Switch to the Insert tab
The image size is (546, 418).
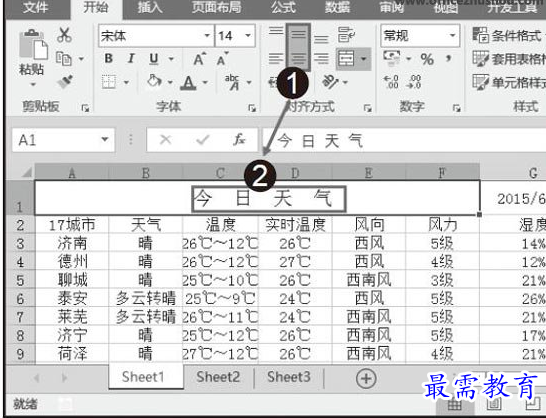click(150, 8)
